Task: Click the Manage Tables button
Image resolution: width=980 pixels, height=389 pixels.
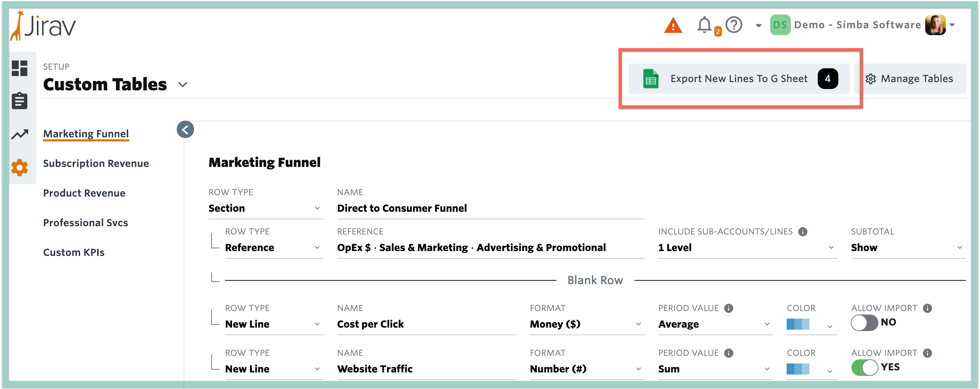Action: [x=910, y=79]
